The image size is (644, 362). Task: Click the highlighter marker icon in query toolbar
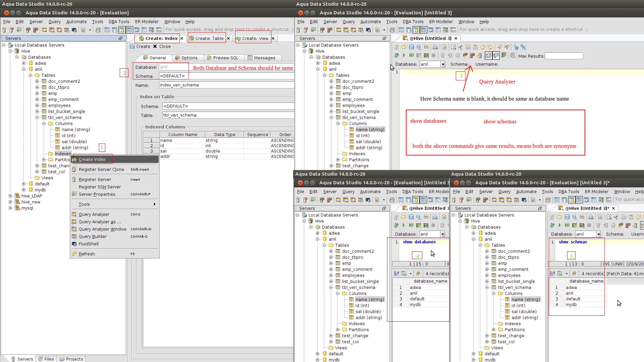coord(499,47)
